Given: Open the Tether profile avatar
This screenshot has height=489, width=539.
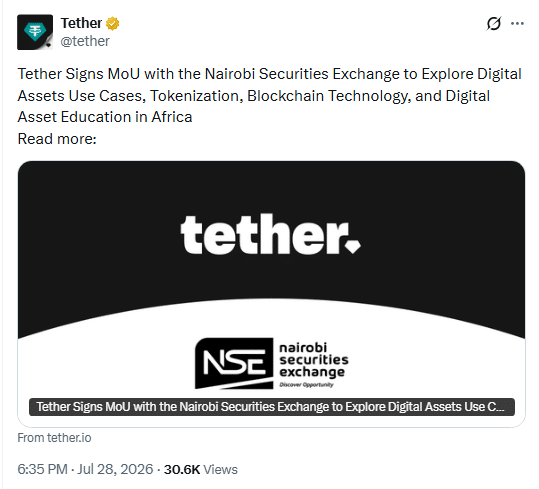Looking at the screenshot, I should point(35,32).
